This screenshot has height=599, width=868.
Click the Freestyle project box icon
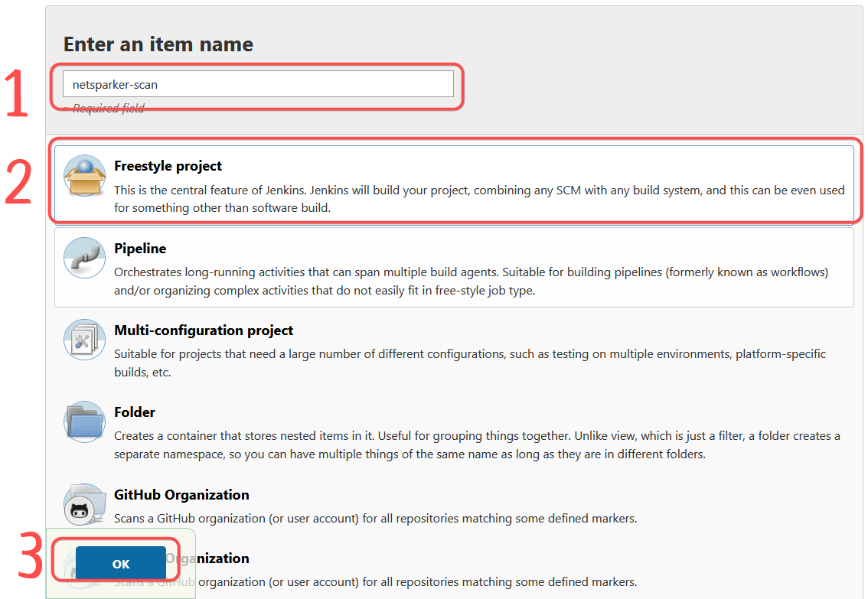coord(84,176)
